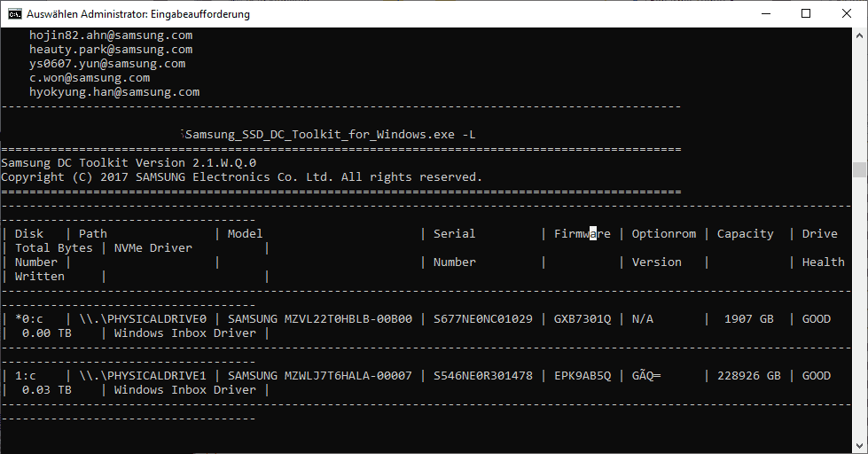Click the 'Disk' column header

pyautogui.click(x=28, y=233)
